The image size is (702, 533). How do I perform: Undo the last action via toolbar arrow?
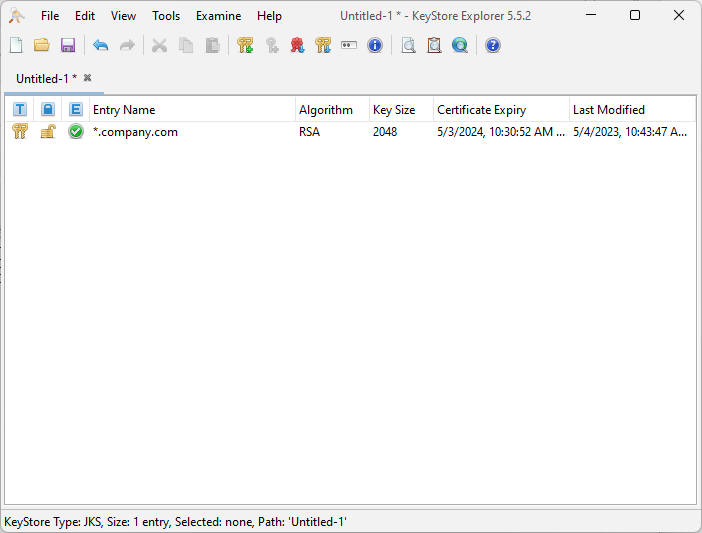[101, 45]
